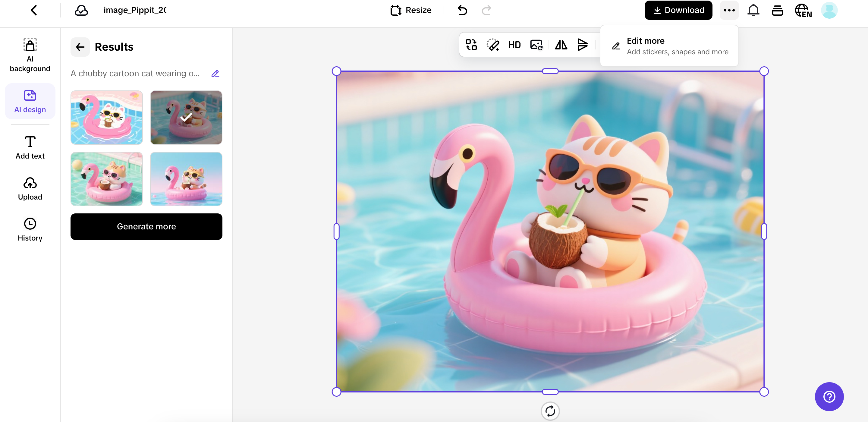Open the AI design panel
The image size is (868, 422).
pos(30,100)
